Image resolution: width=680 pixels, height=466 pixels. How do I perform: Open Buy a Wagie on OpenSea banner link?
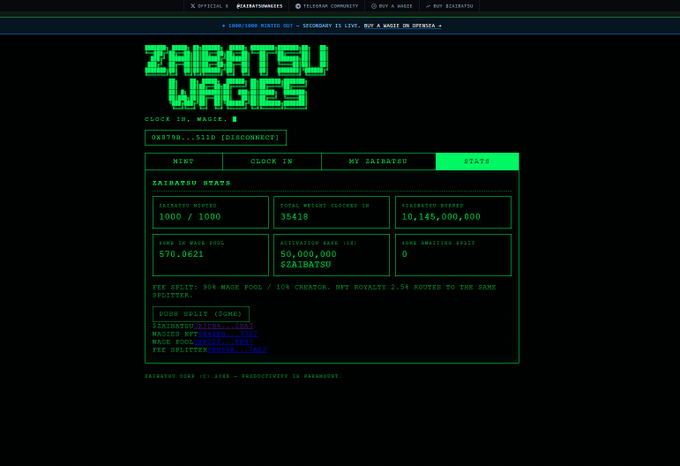pos(402,26)
